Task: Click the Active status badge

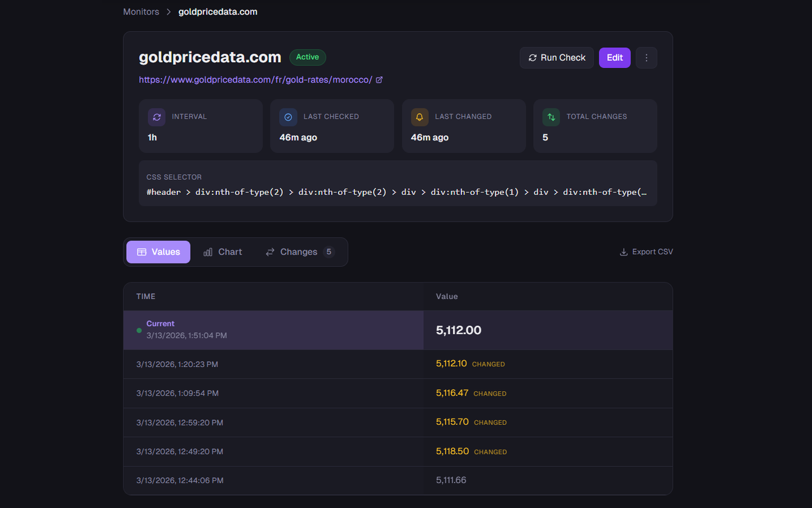Action: pos(308,57)
